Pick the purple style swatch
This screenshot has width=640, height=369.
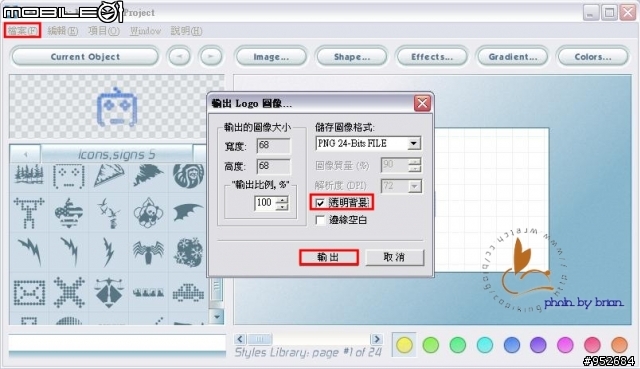pyautogui.click(x=538, y=345)
